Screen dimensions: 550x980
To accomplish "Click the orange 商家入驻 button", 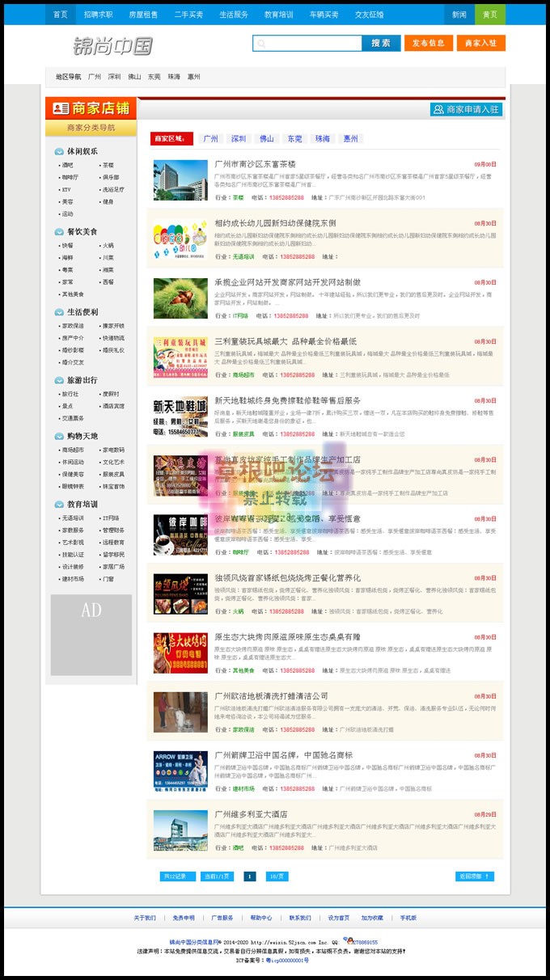I will point(480,44).
